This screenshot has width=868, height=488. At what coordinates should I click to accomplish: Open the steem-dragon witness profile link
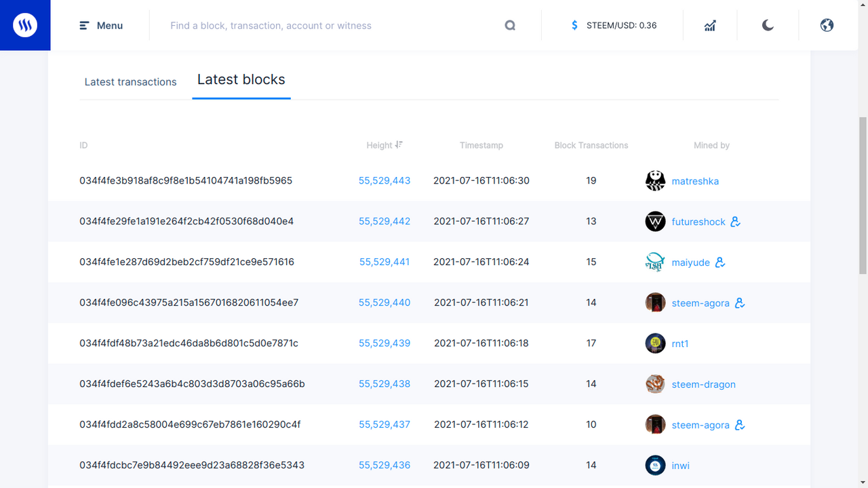tap(703, 384)
